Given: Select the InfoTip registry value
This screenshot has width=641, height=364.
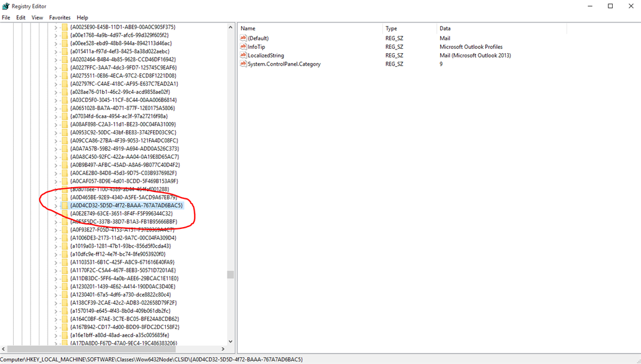Looking at the screenshot, I should click(258, 46).
